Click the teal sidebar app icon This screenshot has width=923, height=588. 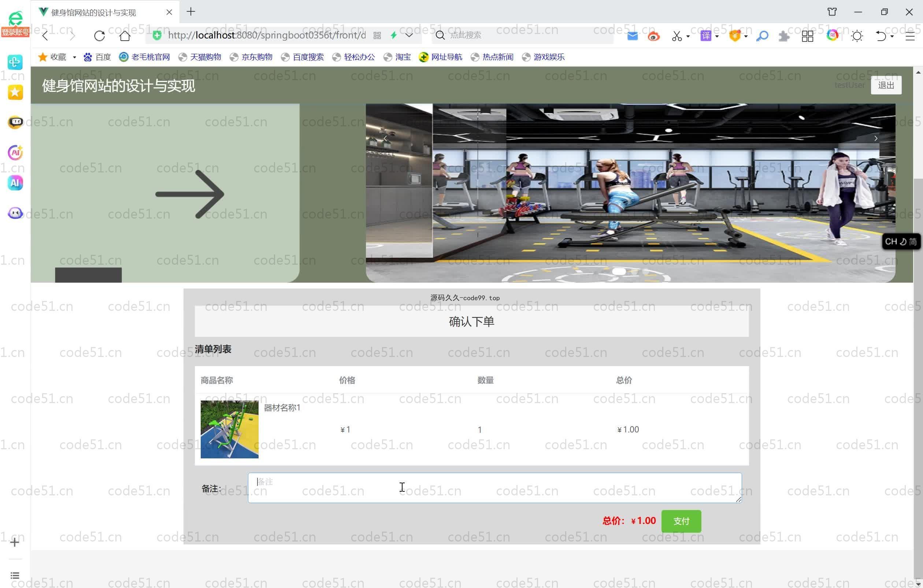coord(15,62)
